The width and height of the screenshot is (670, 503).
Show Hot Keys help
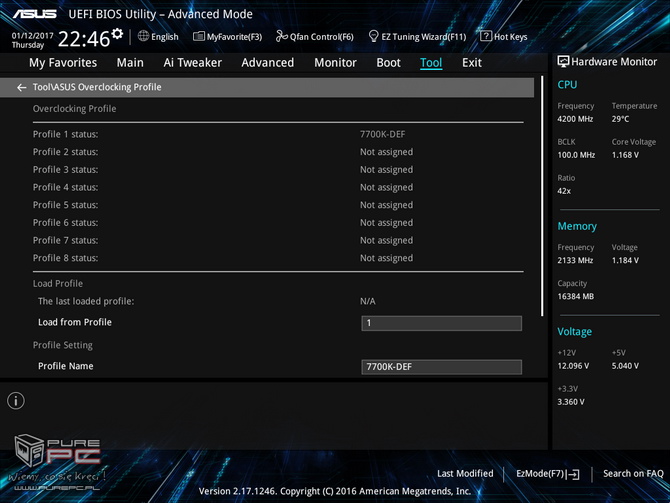(504, 37)
